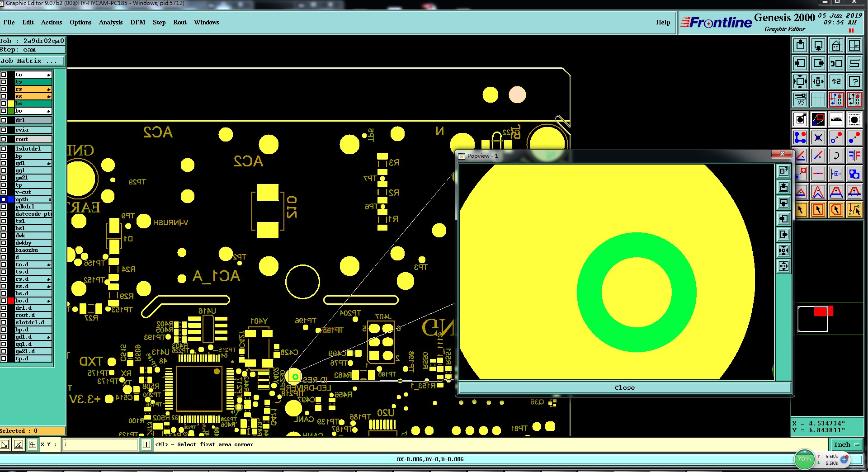Open the Actions menu
The height and width of the screenshot is (472, 868).
point(52,22)
